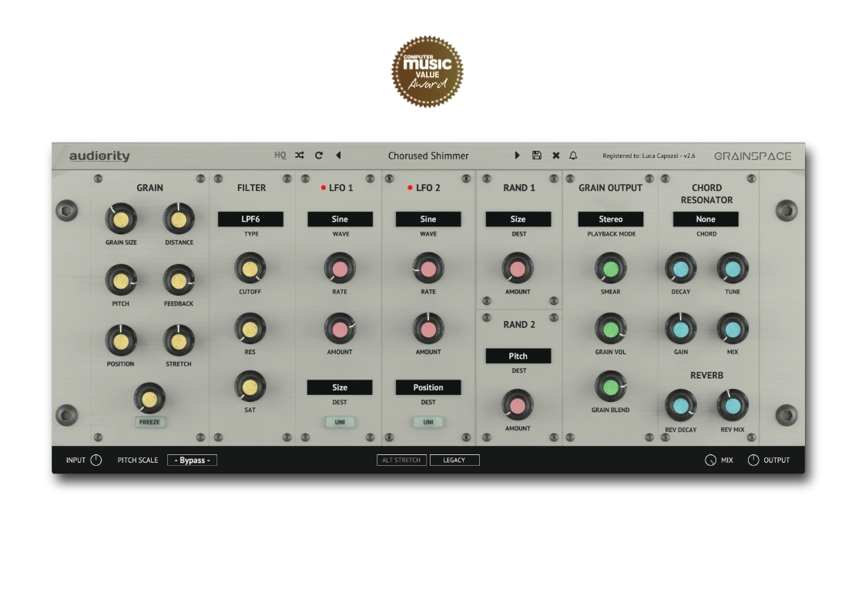
Task: Toggle the FREEZE button
Action: click(x=149, y=422)
